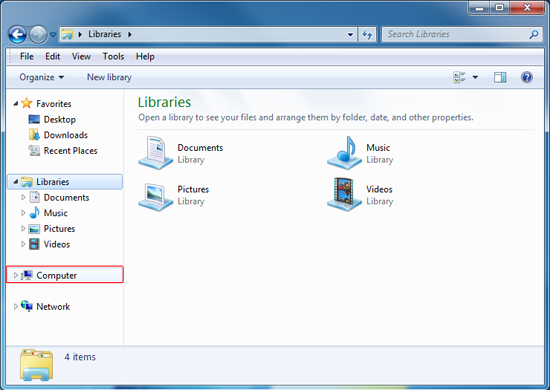Image resolution: width=550 pixels, height=390 pixels.
Task: Open the Edit menu
Action: pyautogui.click(x=53, y=56)
